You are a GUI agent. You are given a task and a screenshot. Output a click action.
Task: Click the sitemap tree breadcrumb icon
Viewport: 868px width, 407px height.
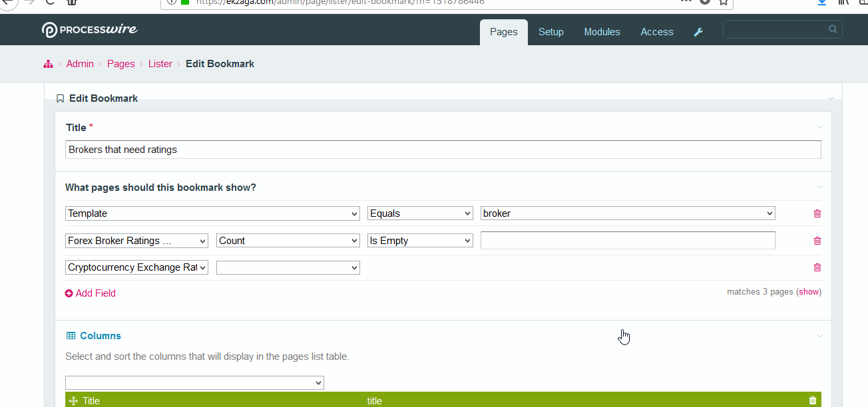[x=48, y=64]
